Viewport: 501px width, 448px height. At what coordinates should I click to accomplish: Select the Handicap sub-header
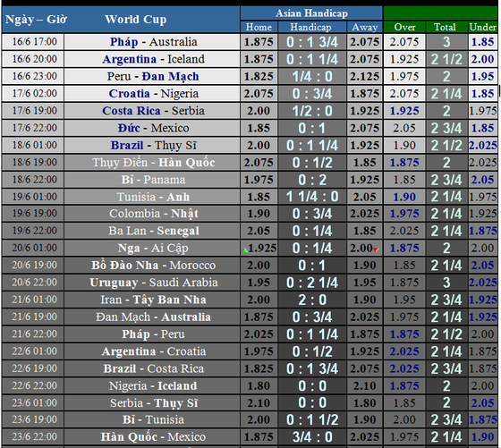[311, 28]
